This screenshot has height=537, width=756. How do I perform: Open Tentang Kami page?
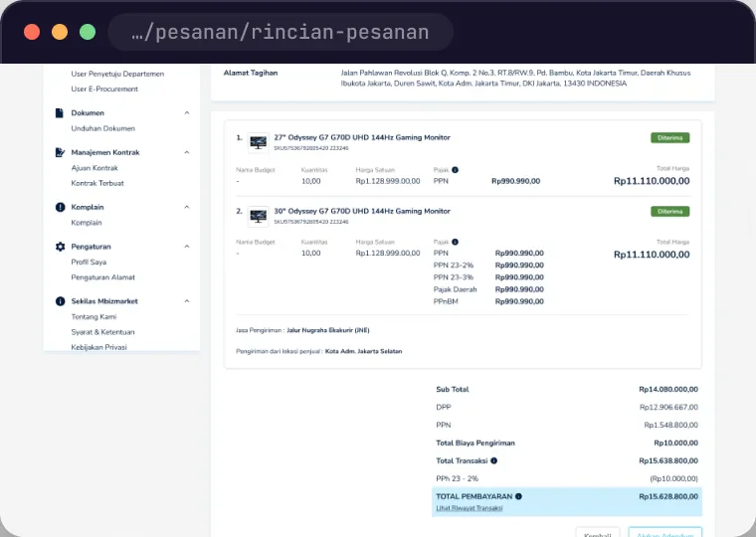click(x=94, y=316)
